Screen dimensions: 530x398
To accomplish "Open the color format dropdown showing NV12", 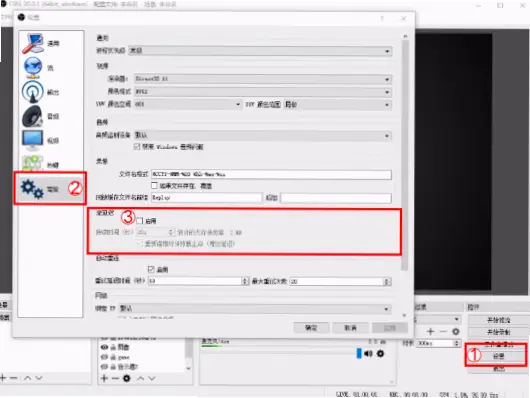I will 263,92.
